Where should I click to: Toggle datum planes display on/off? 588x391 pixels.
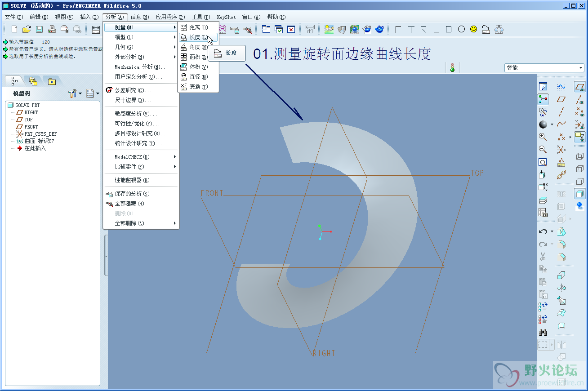pyautogui.click(x=580, y=87)
